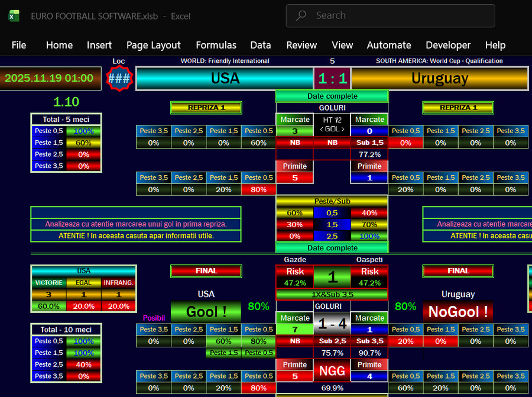Click the cyan USA team banner

pos(225,79)
